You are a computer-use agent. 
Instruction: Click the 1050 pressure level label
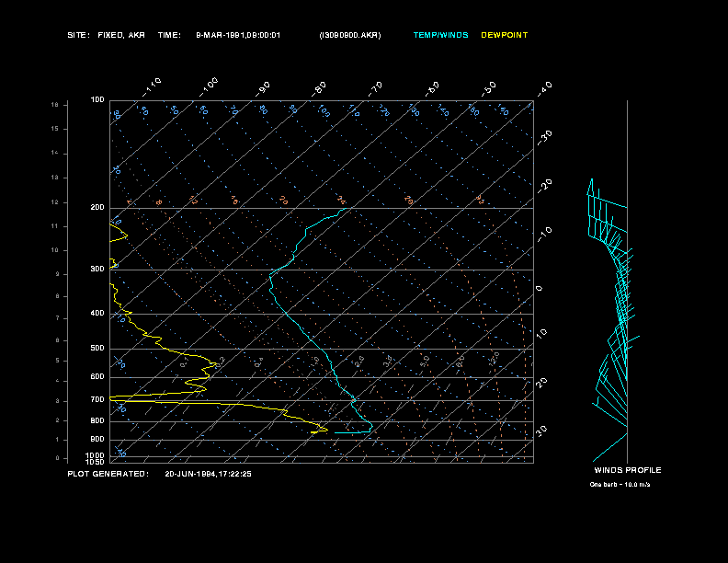point(96,462)
